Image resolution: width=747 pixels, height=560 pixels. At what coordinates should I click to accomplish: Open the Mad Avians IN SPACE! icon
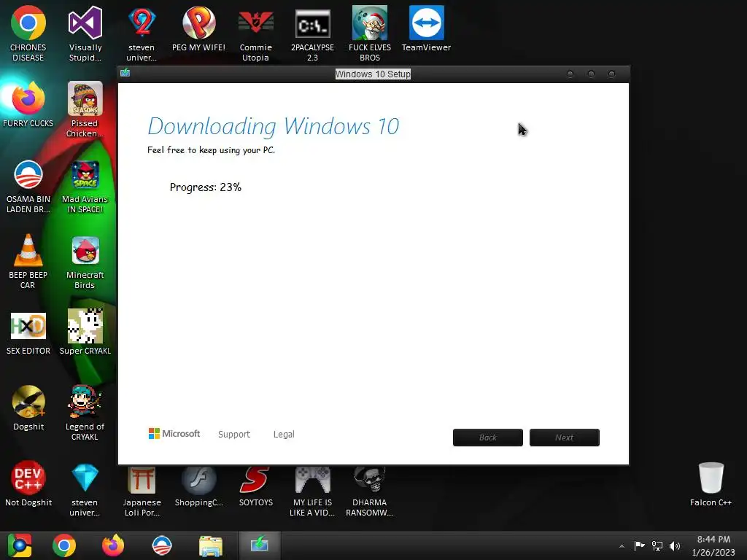click(x=85, y=175)
